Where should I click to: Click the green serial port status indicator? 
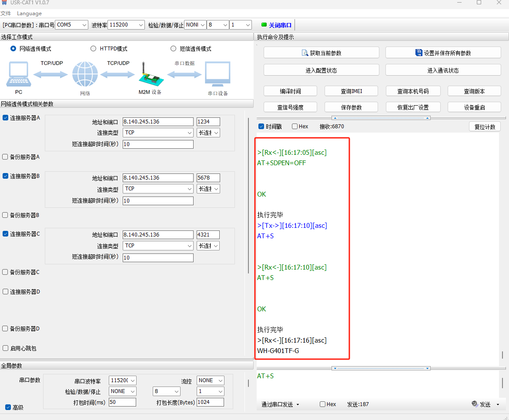tap(264, 25)
